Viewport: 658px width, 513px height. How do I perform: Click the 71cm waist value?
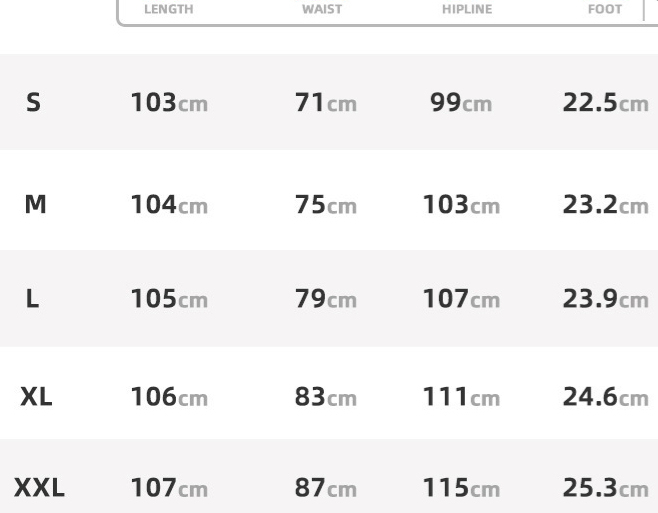click(x=326, y=103)
